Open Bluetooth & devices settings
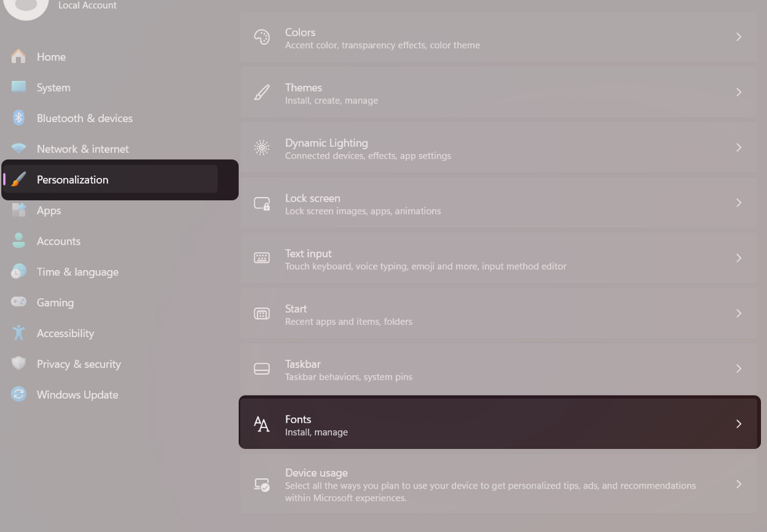This screenshot has height=532, width=767. point(84,118)
